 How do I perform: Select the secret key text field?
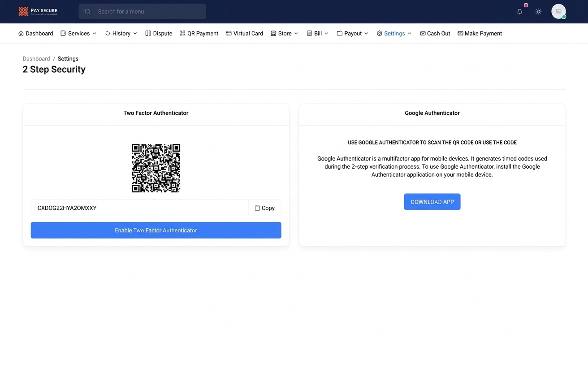[139, 208]
